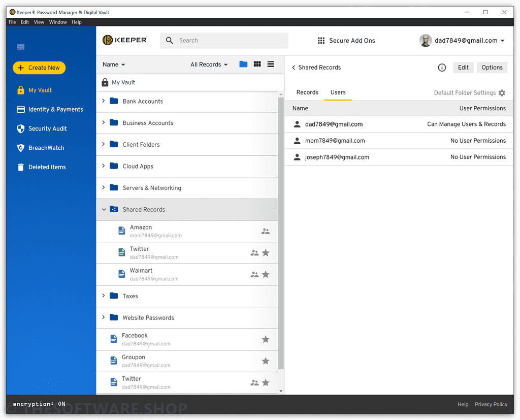
Task: Expand the Website Passwords folder
Action: point(104,317)
